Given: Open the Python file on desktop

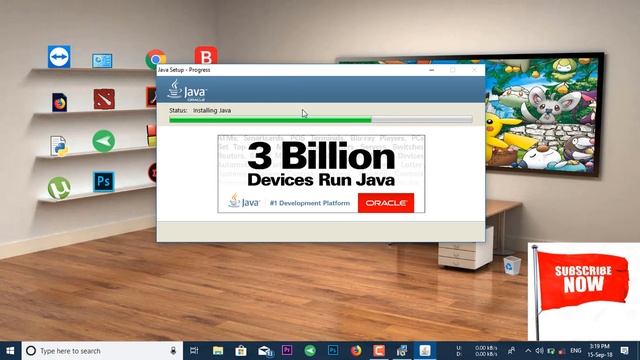Looking at the screenshot, I should pos(59,146).
